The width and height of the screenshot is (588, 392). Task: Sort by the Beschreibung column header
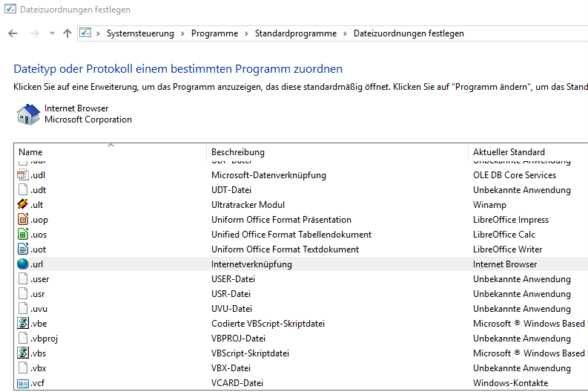click(237, 152)
